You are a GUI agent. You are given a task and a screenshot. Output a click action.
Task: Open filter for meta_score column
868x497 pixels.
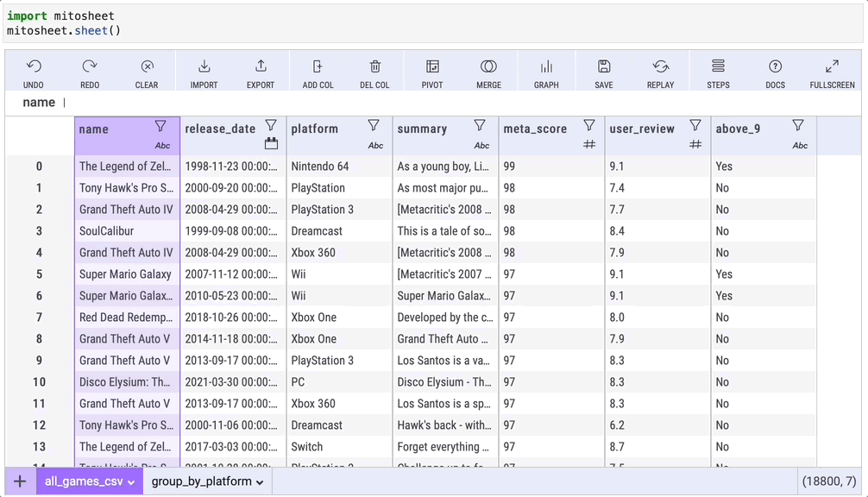click(589, 126)
